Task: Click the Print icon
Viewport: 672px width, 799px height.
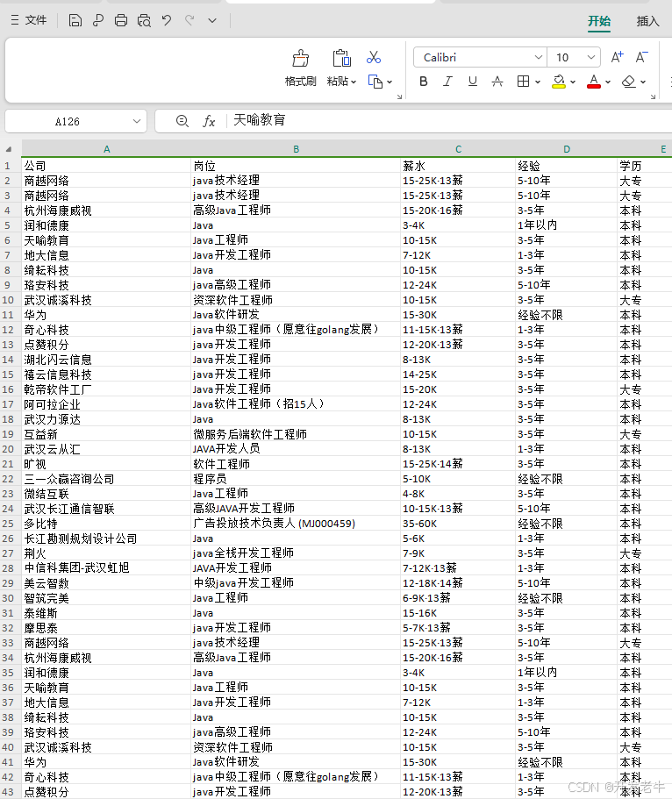Action: [121, 20]
